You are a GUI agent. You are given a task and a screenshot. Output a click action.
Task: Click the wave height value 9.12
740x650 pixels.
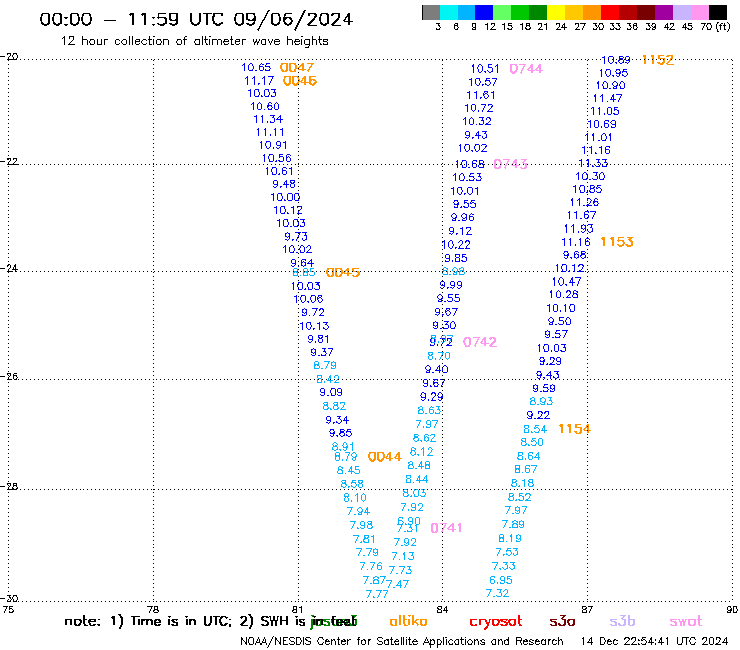pyautogui.click(x=460, y=231)
